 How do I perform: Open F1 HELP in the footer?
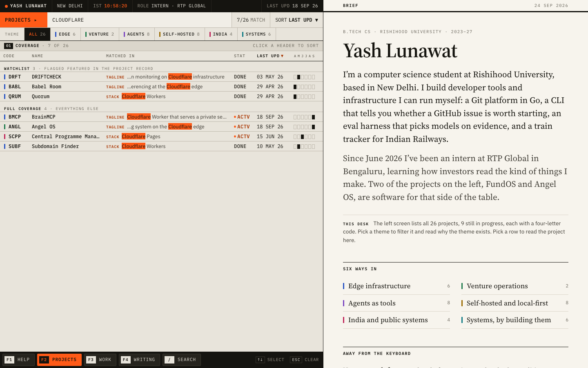[x=18, y=360]
